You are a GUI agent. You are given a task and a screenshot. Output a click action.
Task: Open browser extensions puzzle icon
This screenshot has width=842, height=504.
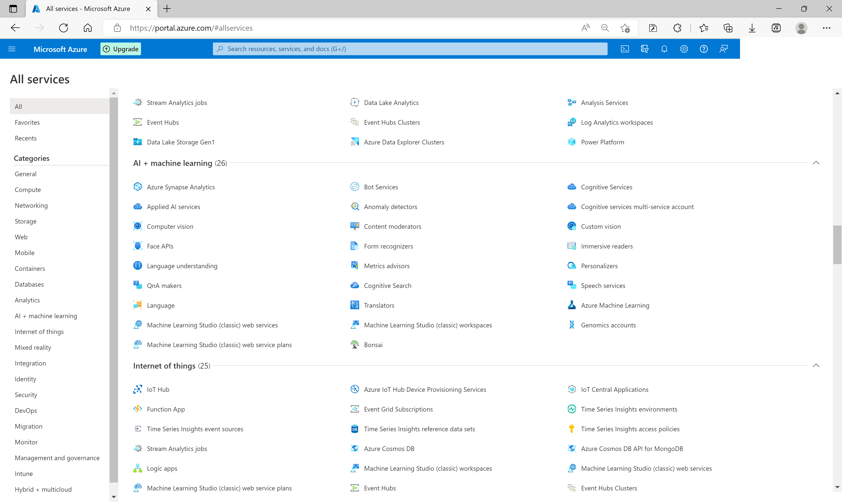pos(677,28)
